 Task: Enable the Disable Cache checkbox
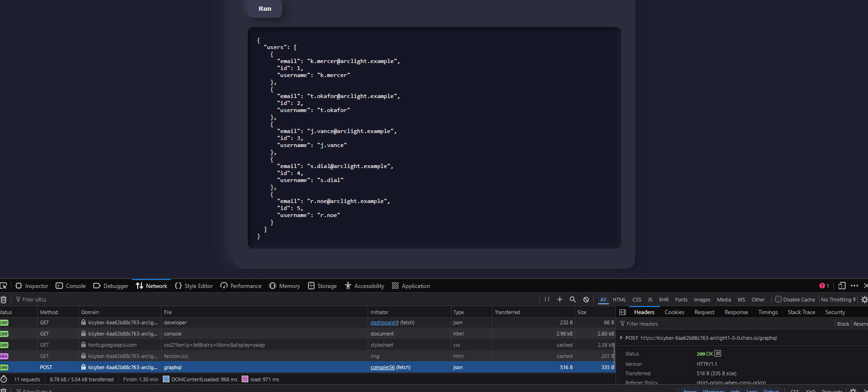coord(778,299)
